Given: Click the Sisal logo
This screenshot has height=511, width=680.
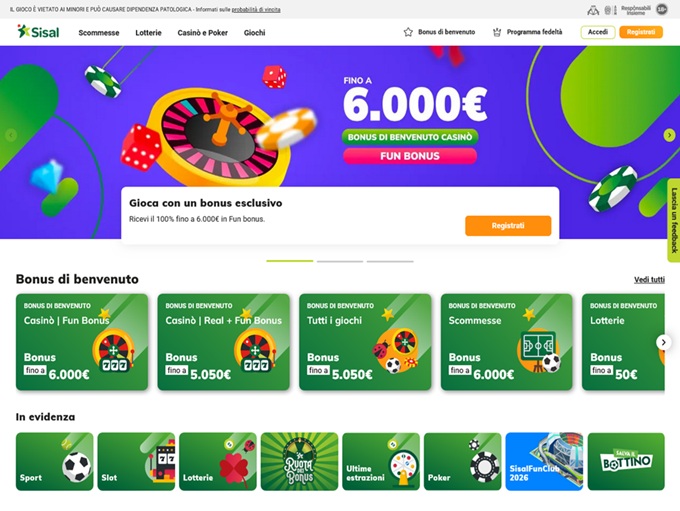Looking at the screenshot, I should tap(38, 32).
